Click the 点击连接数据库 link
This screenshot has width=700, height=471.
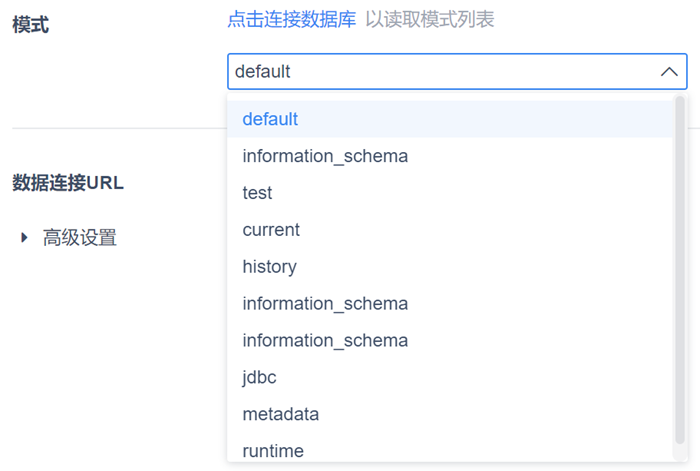click(291, 20)
